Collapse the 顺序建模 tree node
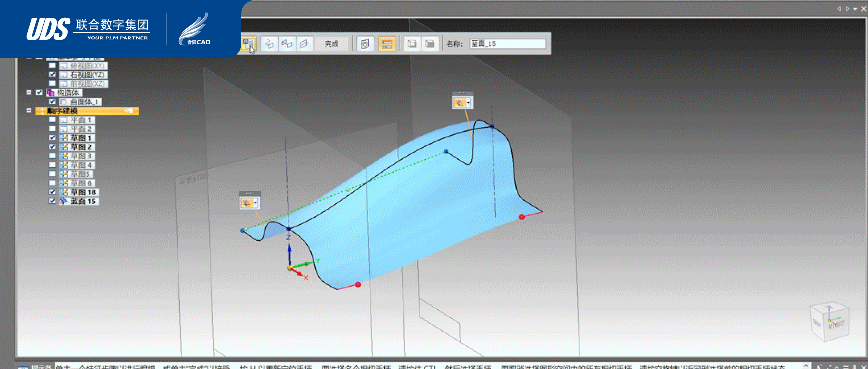 click(x=29, y=110)
